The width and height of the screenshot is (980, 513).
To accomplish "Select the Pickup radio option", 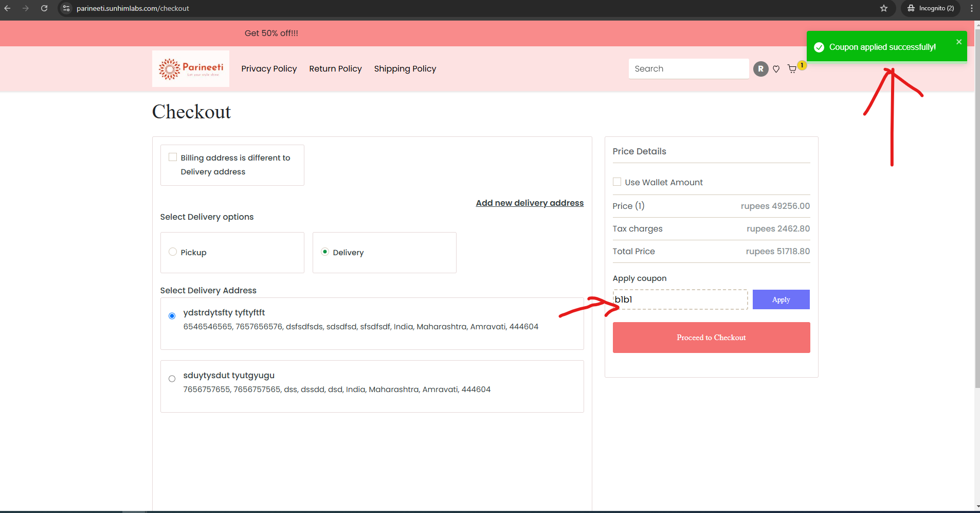I will click(x=173, y=252).
